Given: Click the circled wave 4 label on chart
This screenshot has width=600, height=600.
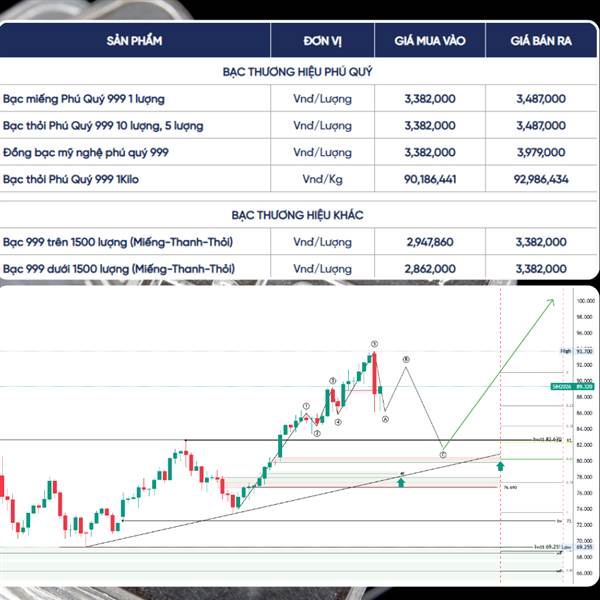Looking at the screenshot, I should point(338,422).
